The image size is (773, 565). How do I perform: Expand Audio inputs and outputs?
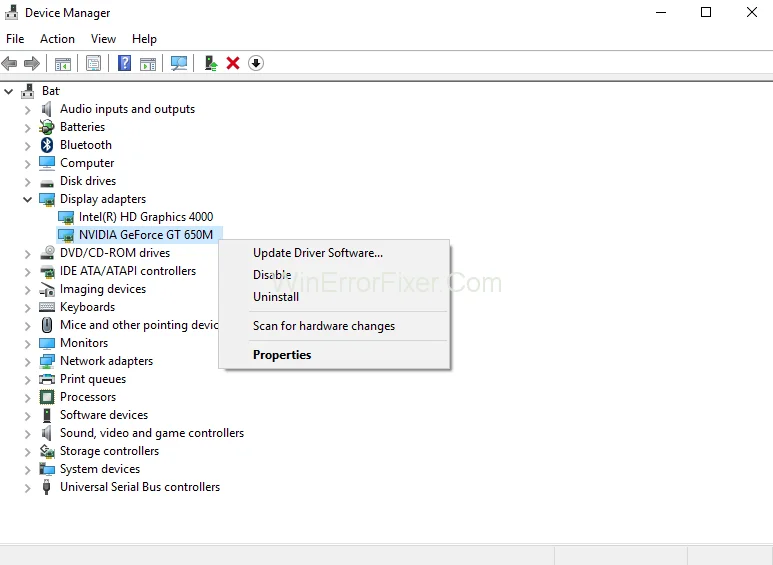click(28, 109)
